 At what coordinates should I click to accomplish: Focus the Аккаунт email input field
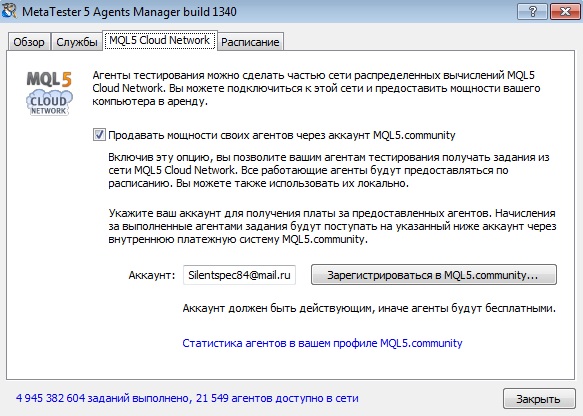point(239,275)
